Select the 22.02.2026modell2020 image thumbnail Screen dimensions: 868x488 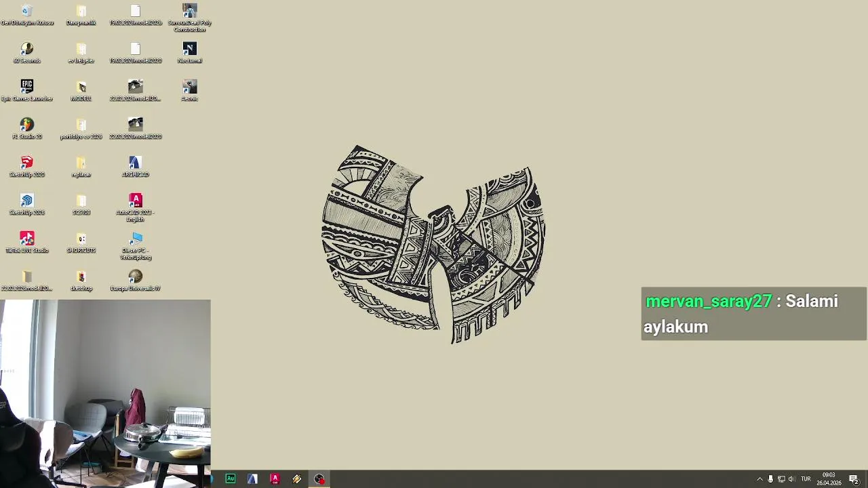(x=135, y=129)
